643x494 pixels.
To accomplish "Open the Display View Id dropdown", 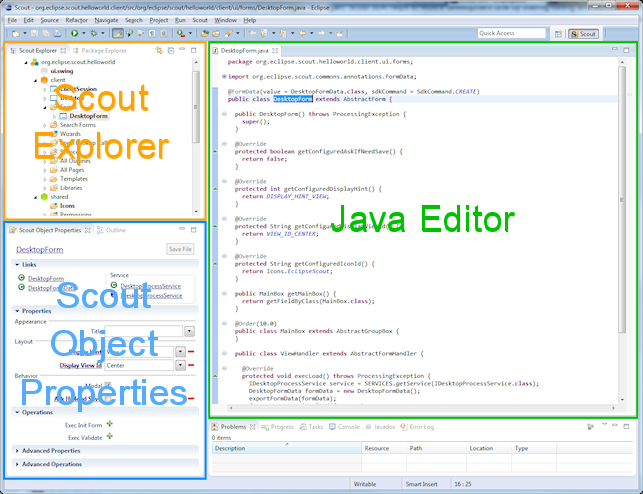I will [x=180, y=365].
